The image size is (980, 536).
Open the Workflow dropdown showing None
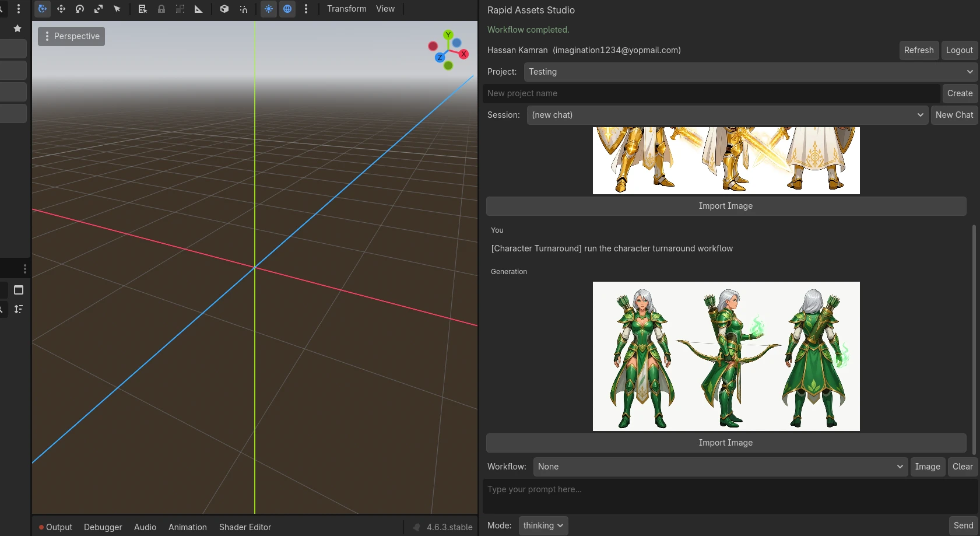pyautogui.click(x=721, y=467)
